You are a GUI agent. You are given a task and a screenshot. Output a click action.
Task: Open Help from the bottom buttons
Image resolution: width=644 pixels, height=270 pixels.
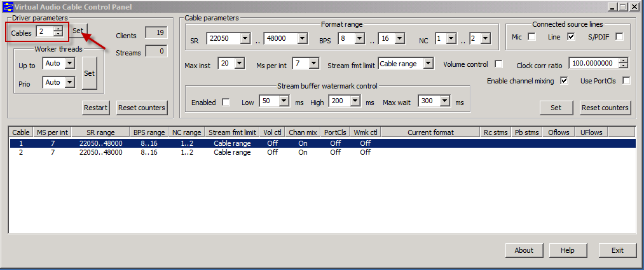[x=567, y=250]
